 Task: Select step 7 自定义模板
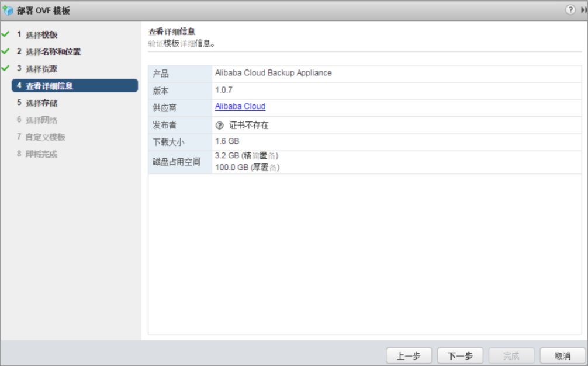[x=41, y=137]
